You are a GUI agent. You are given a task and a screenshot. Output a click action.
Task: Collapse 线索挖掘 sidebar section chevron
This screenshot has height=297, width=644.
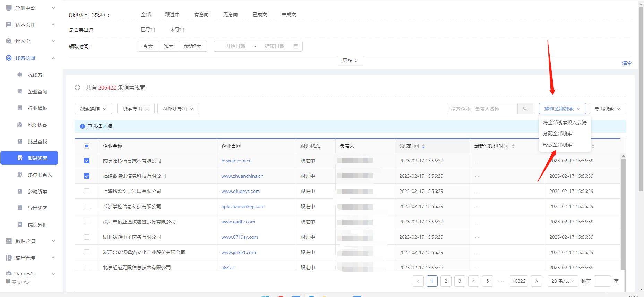click(x=53, y=58)
